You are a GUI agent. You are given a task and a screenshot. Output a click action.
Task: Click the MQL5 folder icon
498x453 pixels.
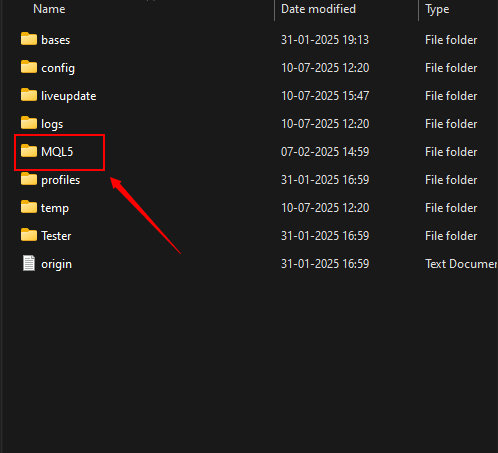point(29,151)
